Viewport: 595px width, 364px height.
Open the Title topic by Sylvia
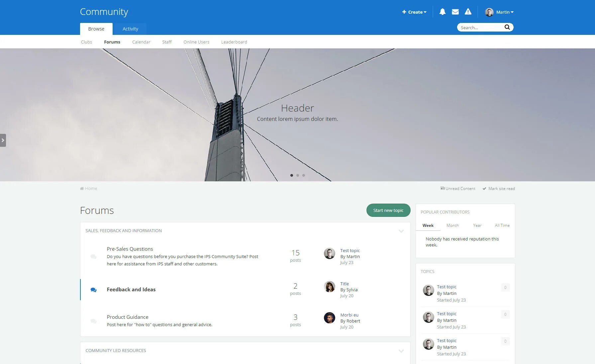click(345, 284)
